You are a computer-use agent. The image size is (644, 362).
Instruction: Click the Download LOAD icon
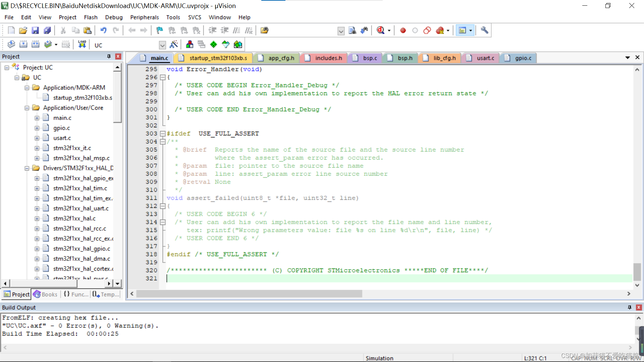coord(82,45)
